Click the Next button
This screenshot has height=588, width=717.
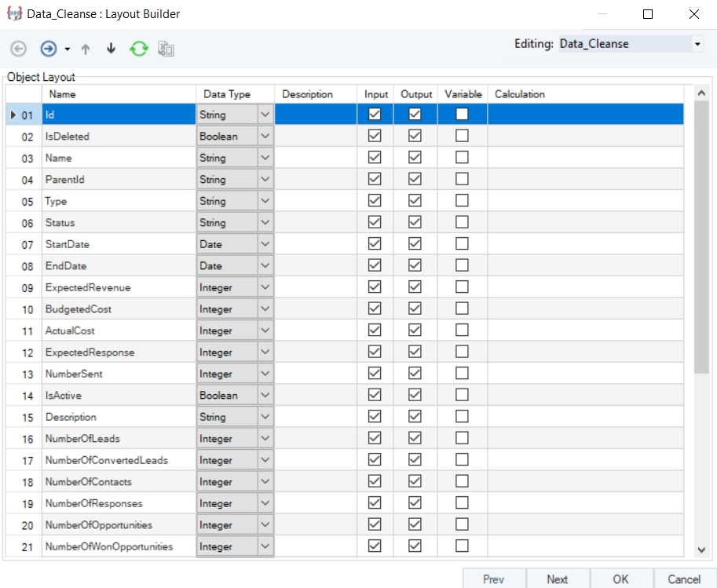(x=557, y=579)
